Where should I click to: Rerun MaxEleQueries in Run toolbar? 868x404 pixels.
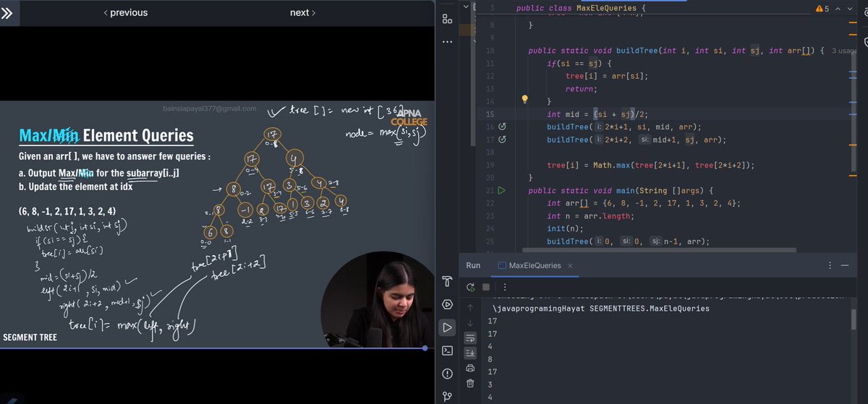471,288
